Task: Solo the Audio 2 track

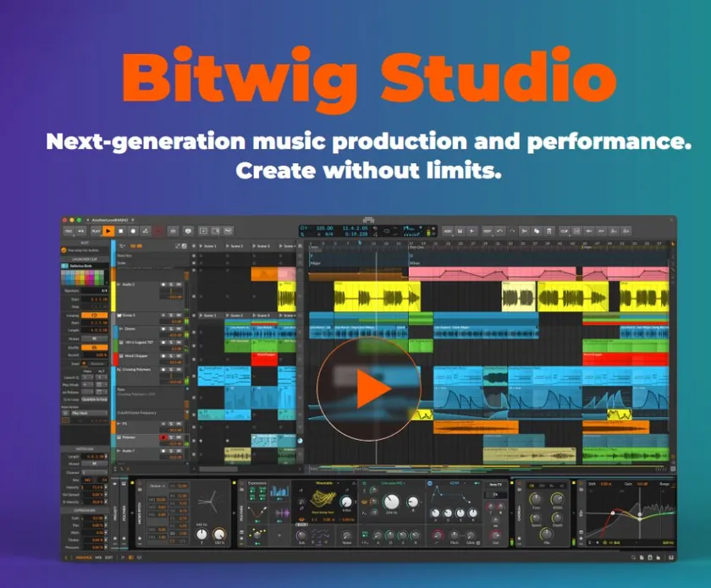Action: [171, 284]
